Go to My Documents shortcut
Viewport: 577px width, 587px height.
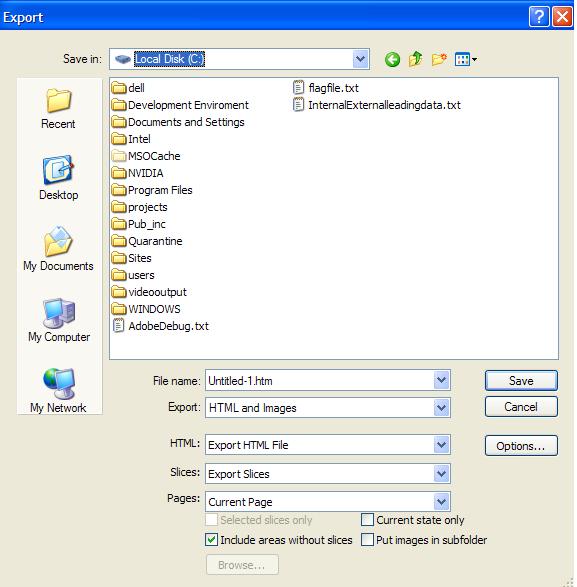coord(58,249)
